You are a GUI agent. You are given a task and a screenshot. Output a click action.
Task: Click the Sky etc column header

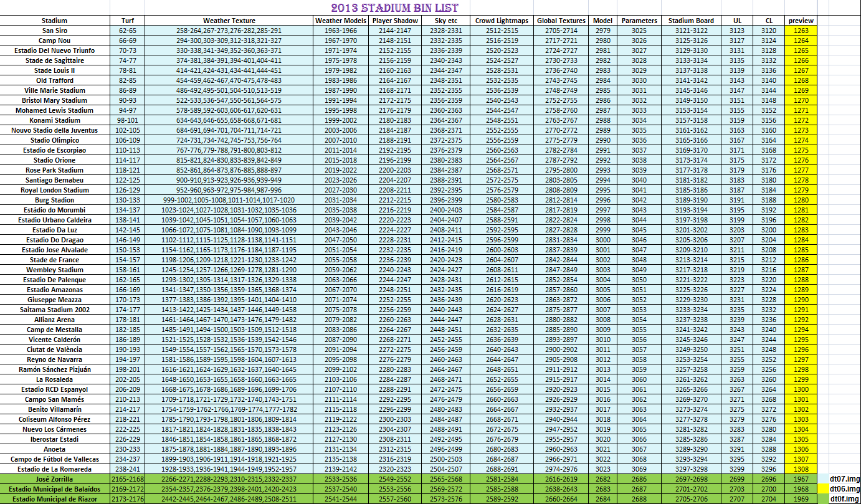446,21
